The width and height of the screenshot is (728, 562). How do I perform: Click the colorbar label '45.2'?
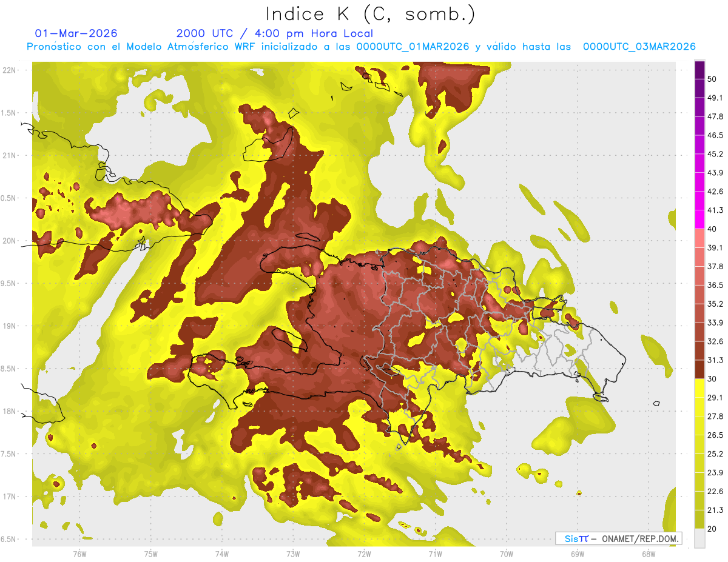click(x=715, y=154)
